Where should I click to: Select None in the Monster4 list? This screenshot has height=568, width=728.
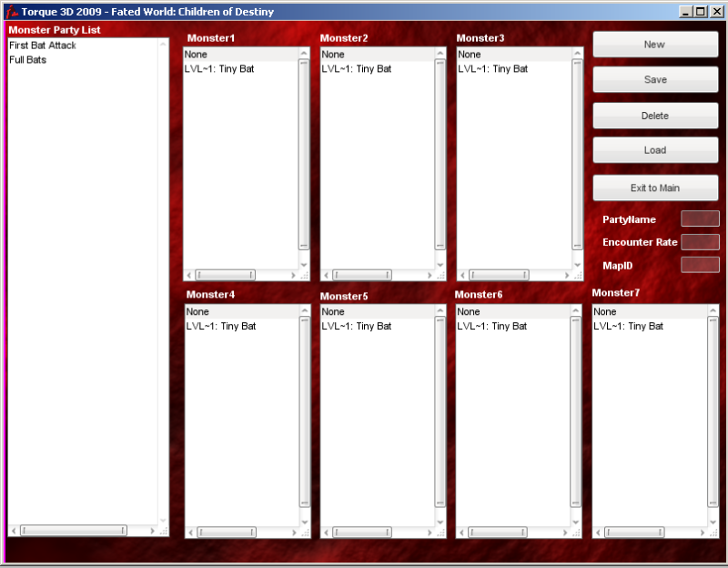(197, 312)
